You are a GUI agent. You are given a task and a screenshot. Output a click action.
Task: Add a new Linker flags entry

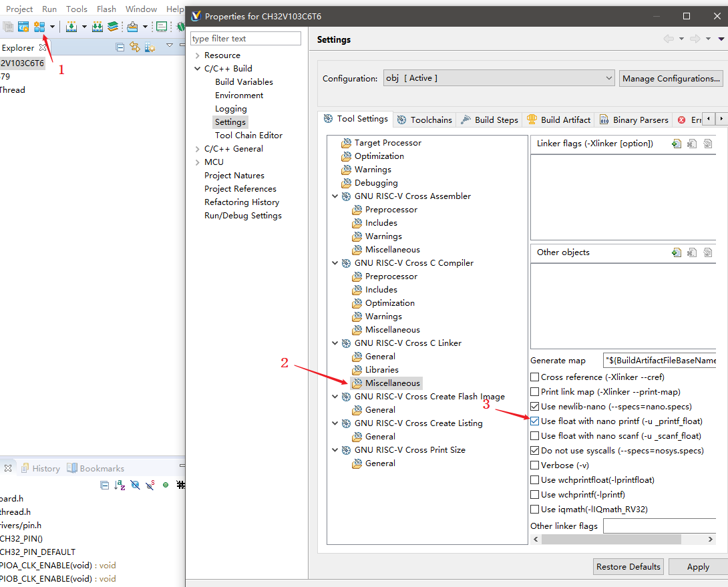tap(677, 144)
